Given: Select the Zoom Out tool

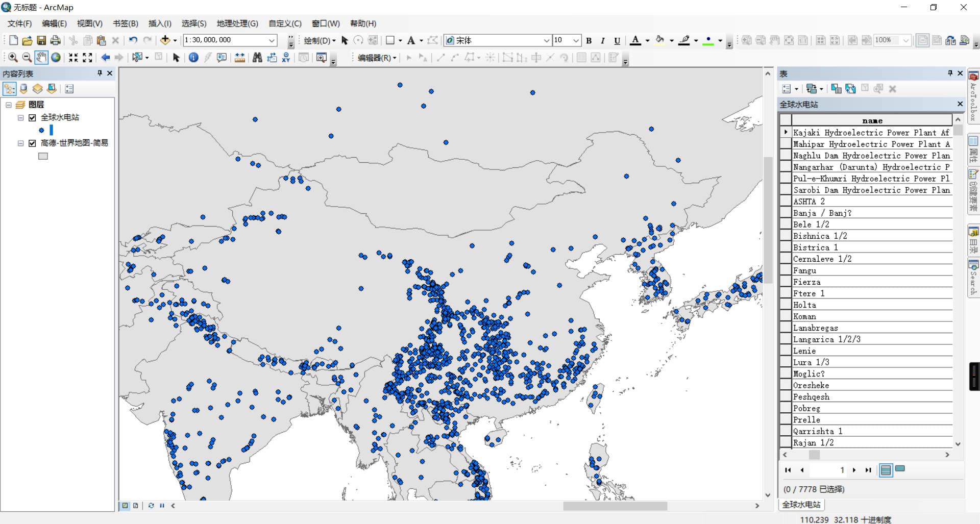Looking at the screenshot, I should 27,58.
